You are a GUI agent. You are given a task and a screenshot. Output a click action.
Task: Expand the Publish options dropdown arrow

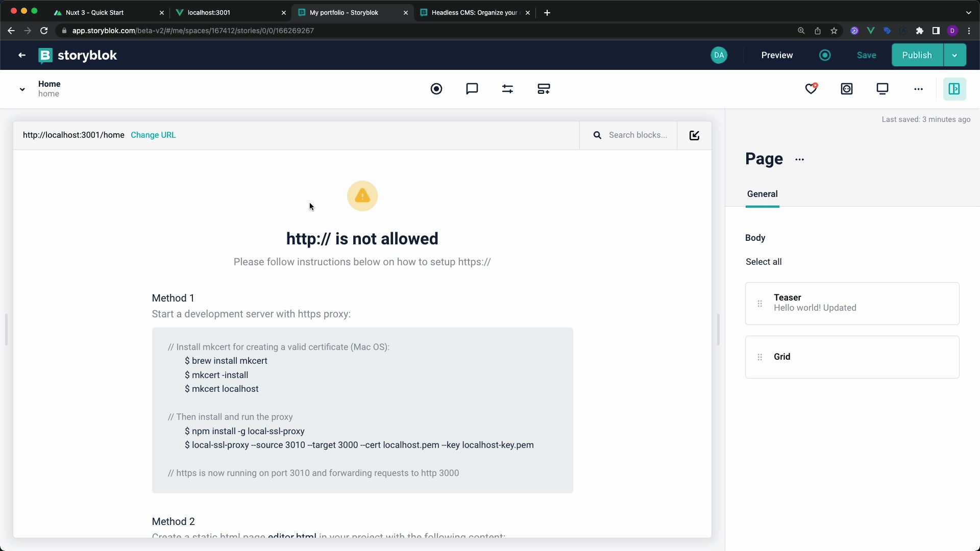click(x=954, y=55)
